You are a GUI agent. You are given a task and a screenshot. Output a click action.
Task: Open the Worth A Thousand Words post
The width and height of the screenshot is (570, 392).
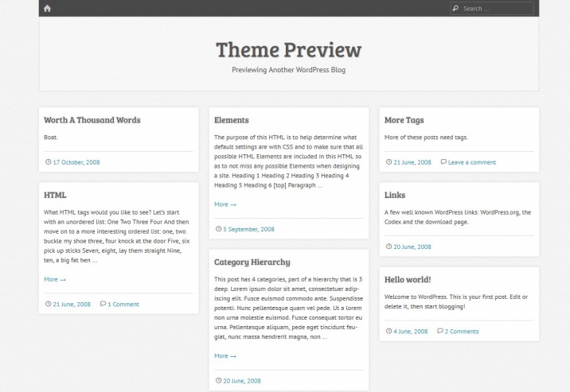coord(92,120)
